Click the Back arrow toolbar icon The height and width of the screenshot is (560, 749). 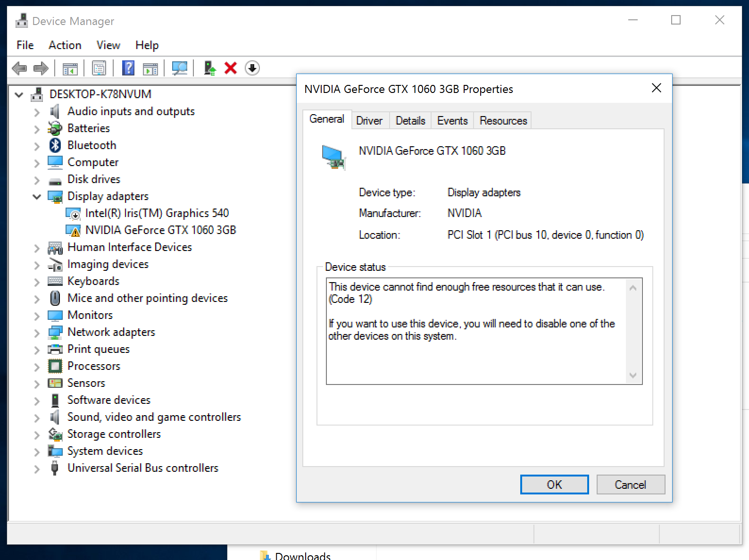(19, 68)
